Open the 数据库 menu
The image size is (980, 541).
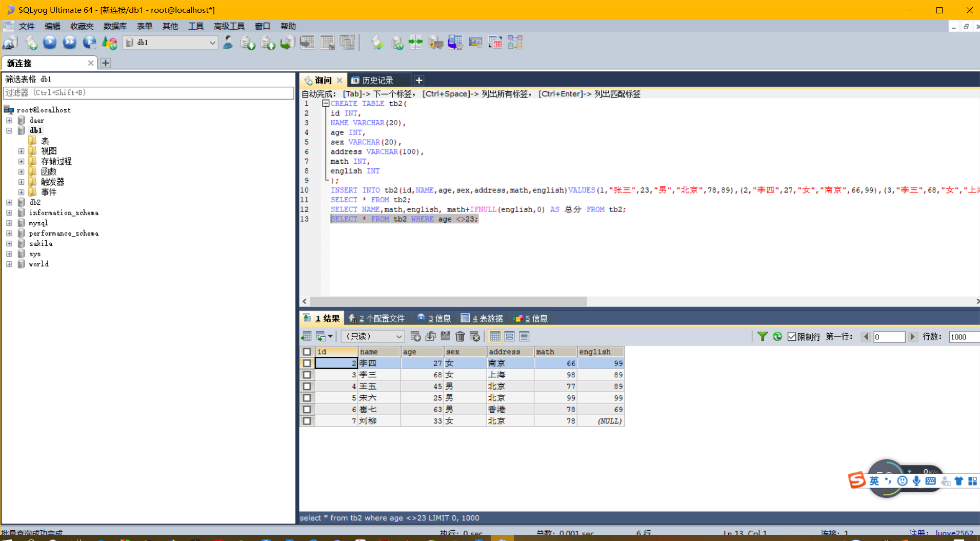tap(115, 26)
